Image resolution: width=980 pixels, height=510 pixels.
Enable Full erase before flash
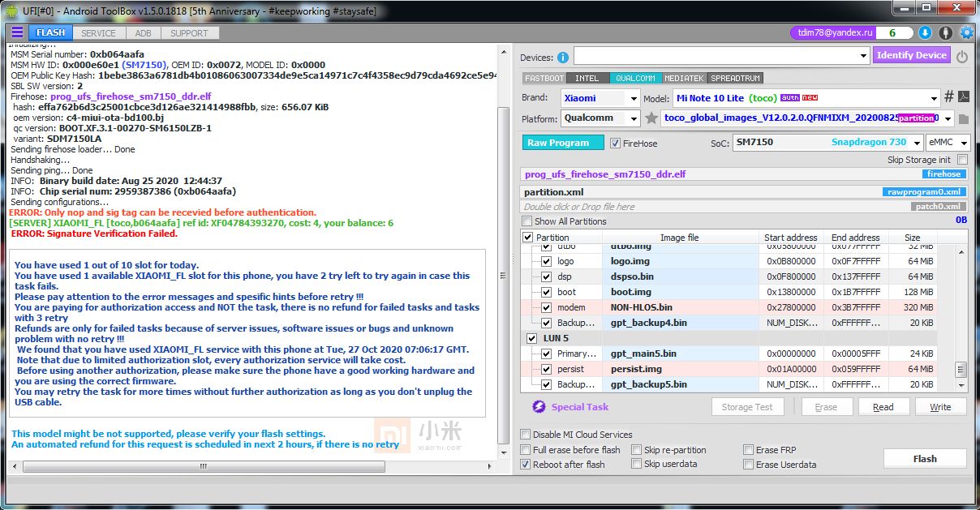click(x=526, y=450)
